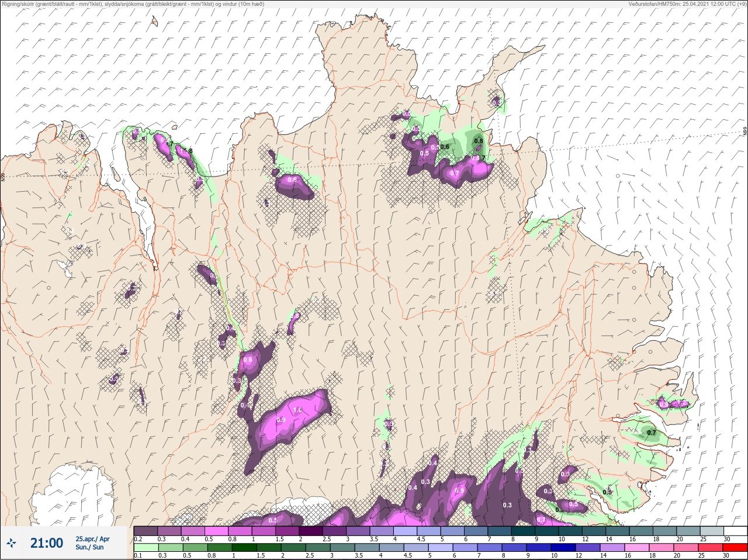Pick the 3.5 swatch in the lower legend row
The height and width of the screenshot is (560, 748).
pyautogui.click(x=367, y=548)
